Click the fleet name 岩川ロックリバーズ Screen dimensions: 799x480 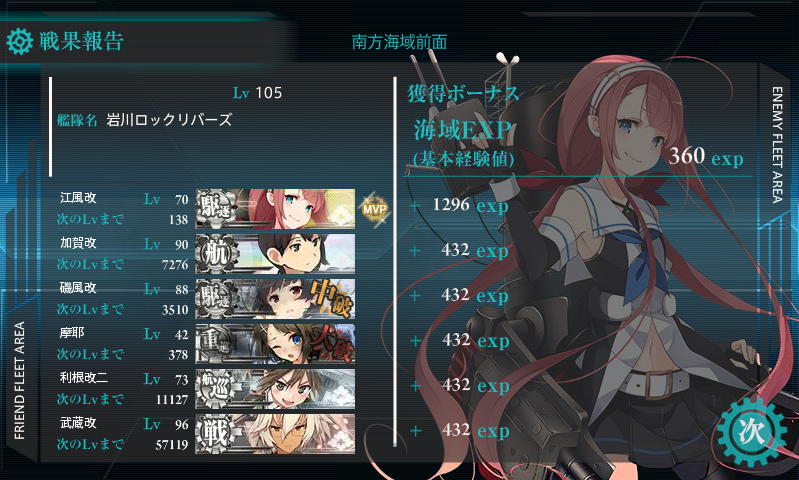point(169,120)
